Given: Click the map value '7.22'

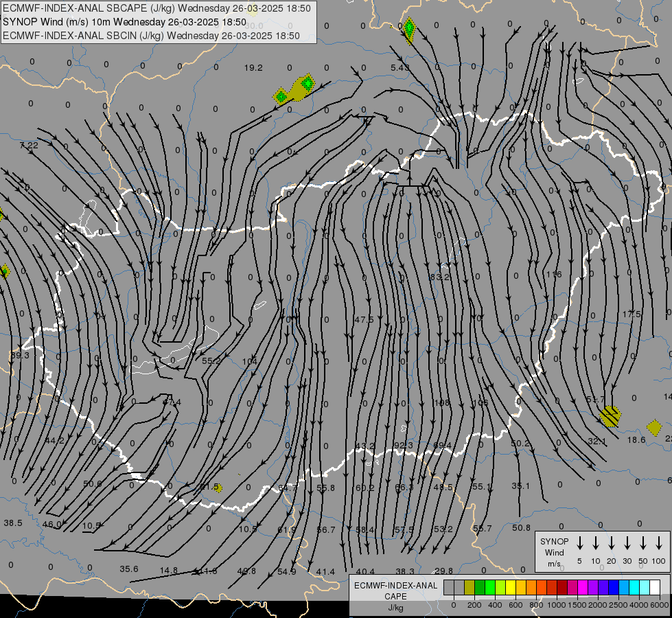Looking at the screenshot, I should click(x=29, y=146).
